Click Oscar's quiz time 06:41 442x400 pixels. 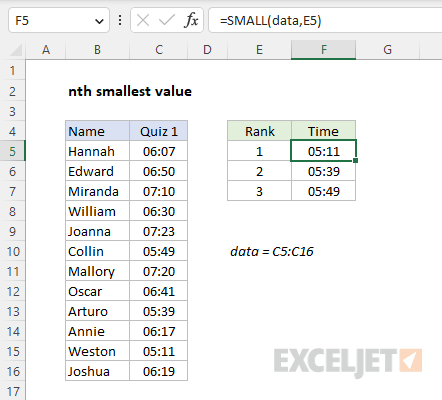[x=159, y=291]
